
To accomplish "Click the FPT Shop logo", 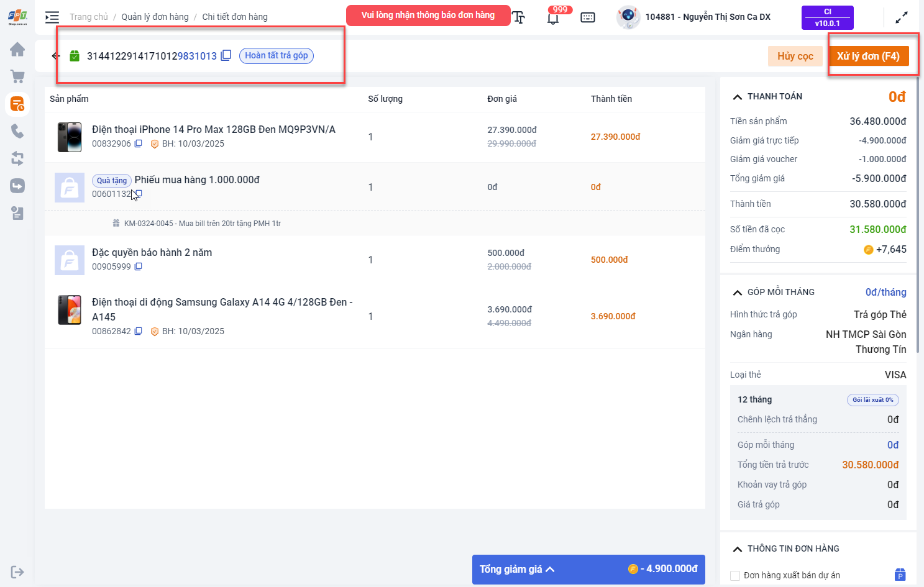I will [17, 17].
